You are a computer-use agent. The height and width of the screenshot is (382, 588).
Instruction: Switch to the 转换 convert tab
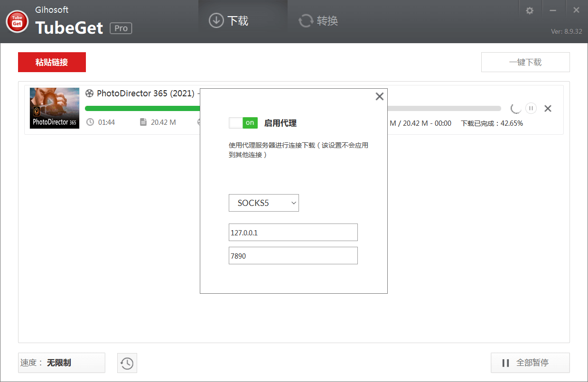[317, 20]
